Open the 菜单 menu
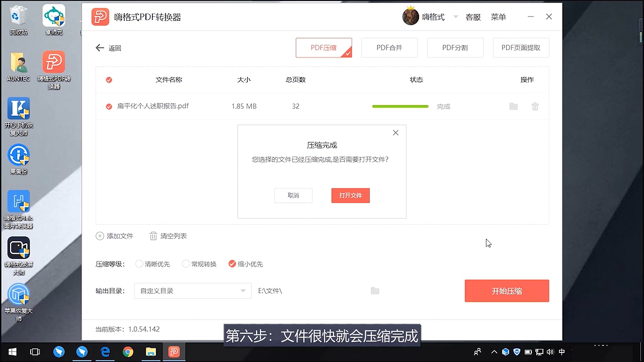Viewport: 644px width, 362px height. point(498,17)
